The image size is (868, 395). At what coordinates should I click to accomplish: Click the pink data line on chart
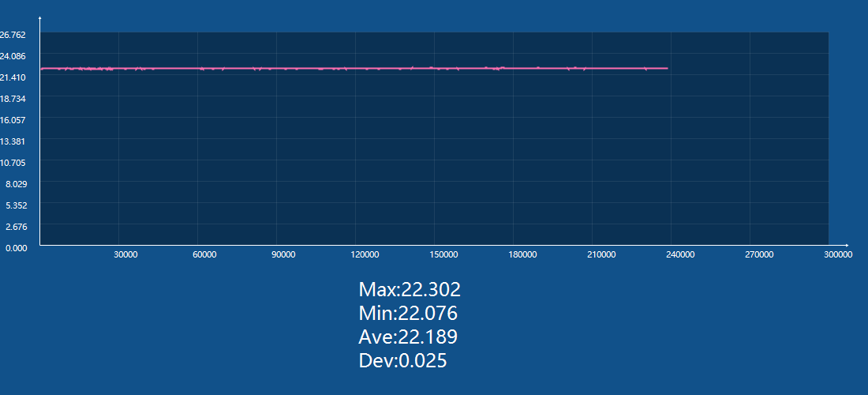(x=354, y=68)
